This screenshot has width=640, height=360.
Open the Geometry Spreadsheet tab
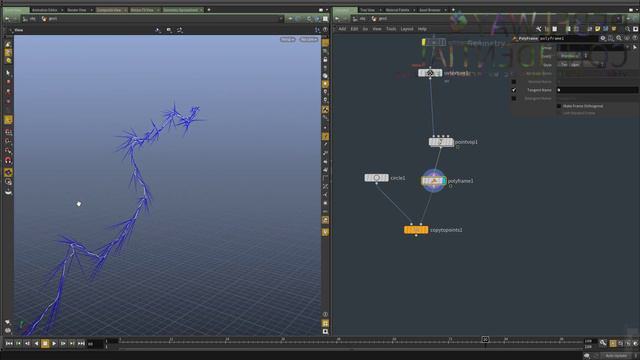coord(180,10)
